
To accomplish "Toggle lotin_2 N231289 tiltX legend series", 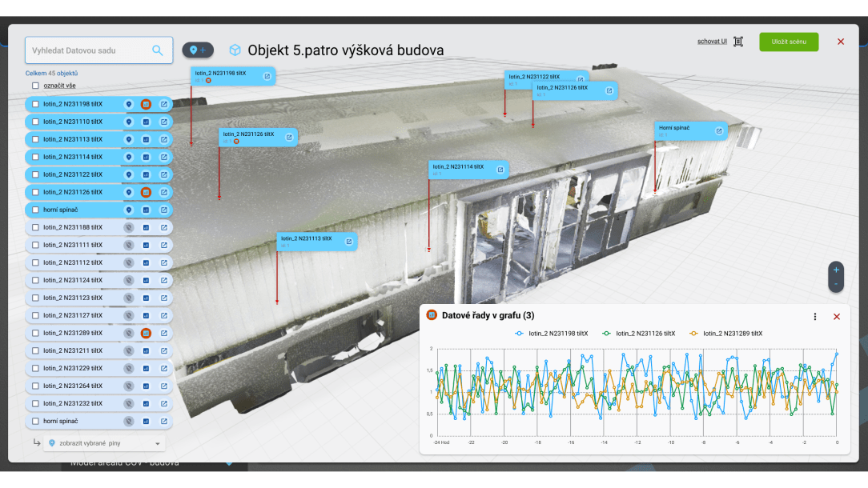I will (725, 333).
